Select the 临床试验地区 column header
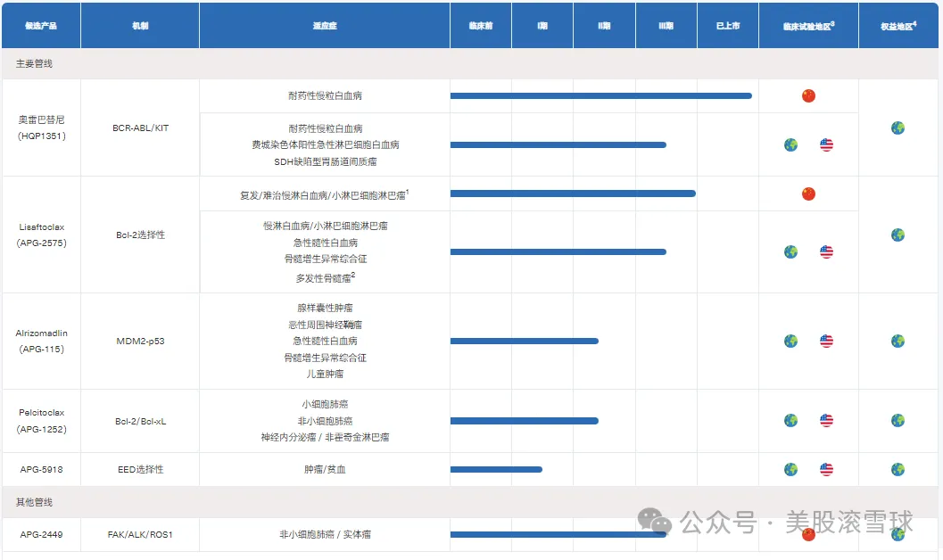This screenshot has height=560, width=943. point(808,26)
